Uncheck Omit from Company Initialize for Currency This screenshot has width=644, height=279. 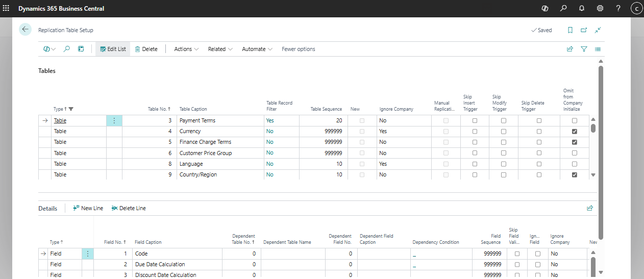coord(575,132)
